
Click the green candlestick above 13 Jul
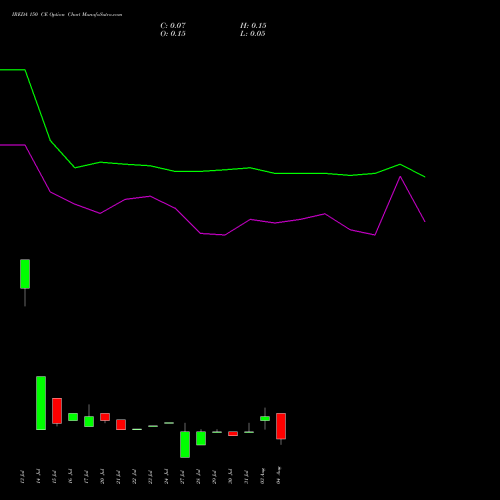coord(25,274)
